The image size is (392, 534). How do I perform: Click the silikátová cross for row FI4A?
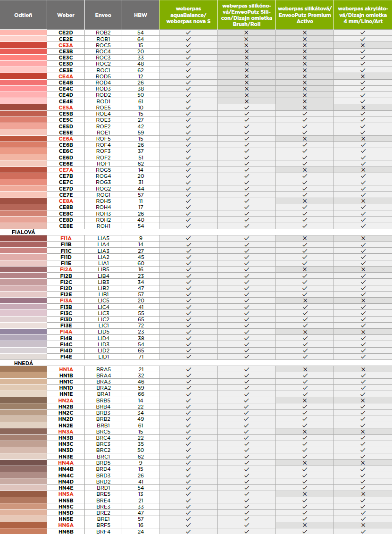(305, 332)
